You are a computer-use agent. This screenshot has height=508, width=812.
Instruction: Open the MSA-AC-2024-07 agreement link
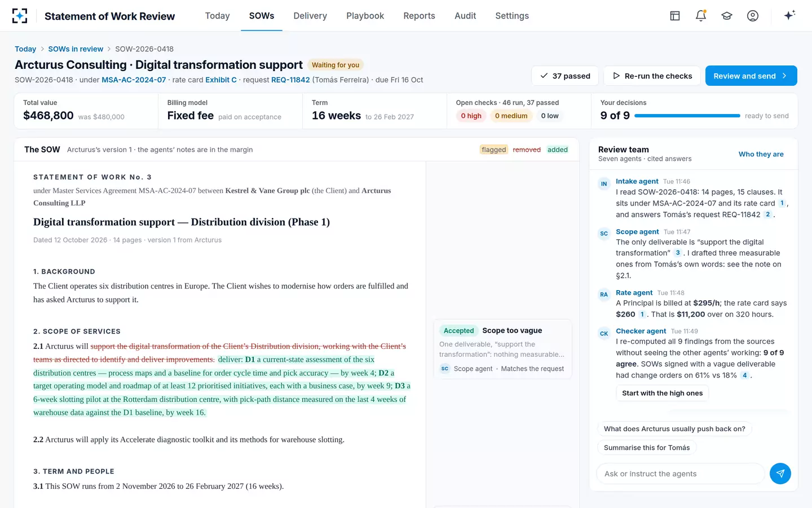134,80
